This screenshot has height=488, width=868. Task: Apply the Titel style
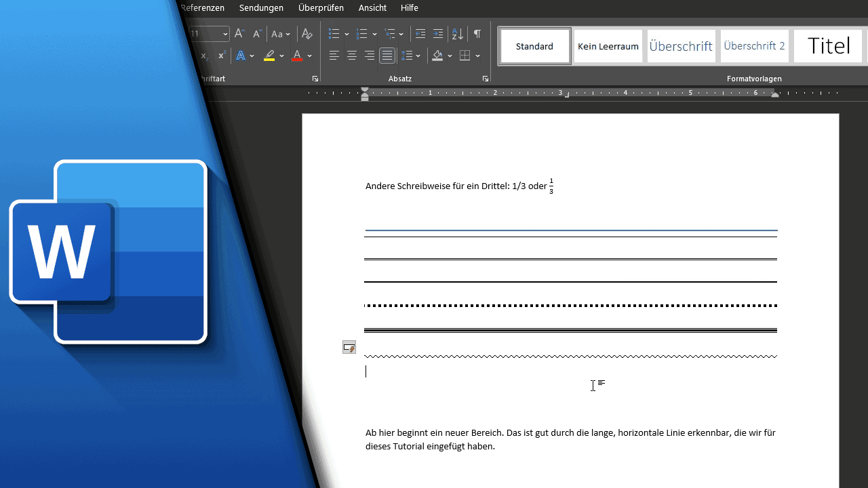point(828,46)
